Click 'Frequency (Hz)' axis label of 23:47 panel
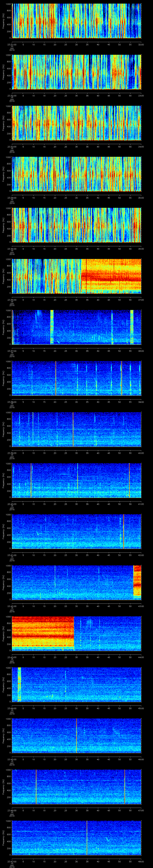This screenshot has height=868, width=153. point(3,838)
